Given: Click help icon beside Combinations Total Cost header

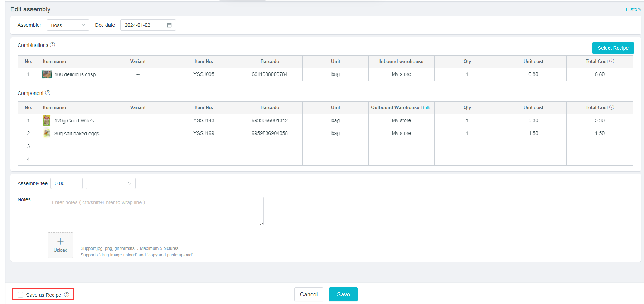Looking at the screenshot, I should pos(612,61).
